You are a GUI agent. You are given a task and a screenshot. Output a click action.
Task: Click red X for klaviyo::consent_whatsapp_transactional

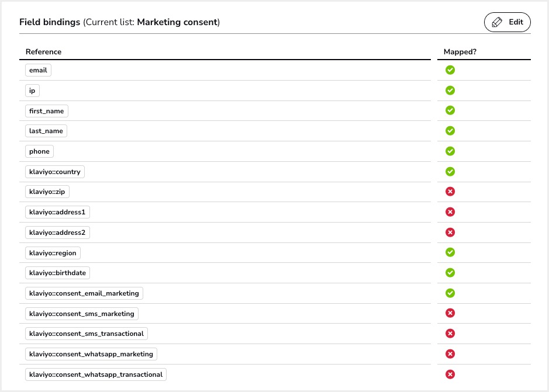450,374
